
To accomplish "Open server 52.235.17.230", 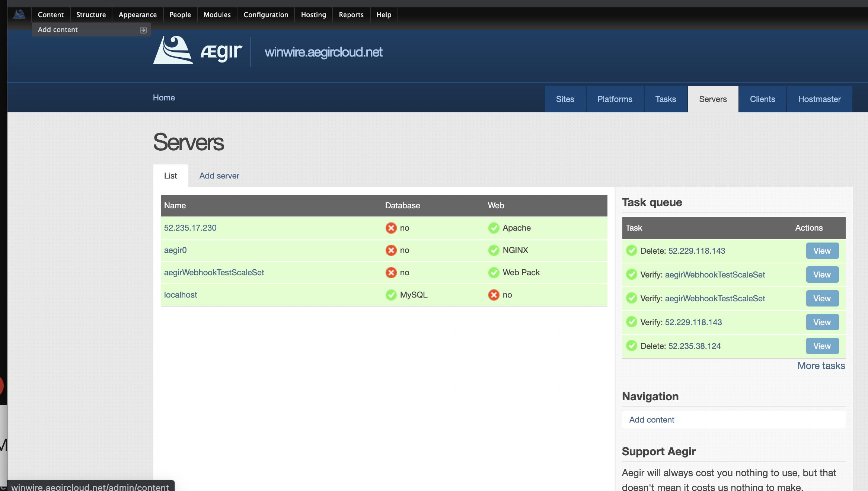I will 190,228.
